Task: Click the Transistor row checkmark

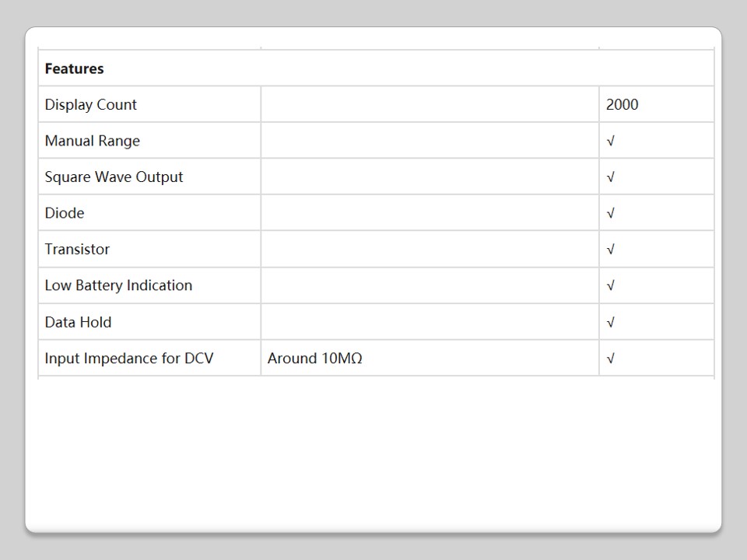Action: click(611, 250)
